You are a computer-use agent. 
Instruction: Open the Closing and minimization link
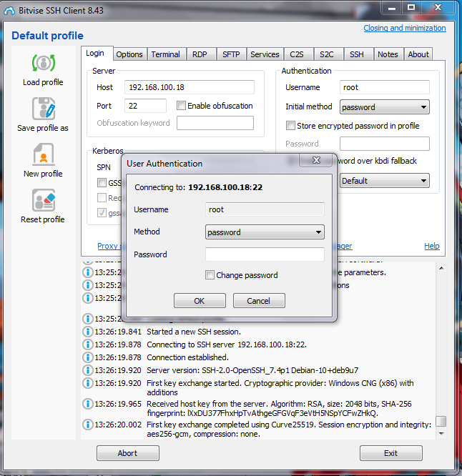[x=405, y=28]
